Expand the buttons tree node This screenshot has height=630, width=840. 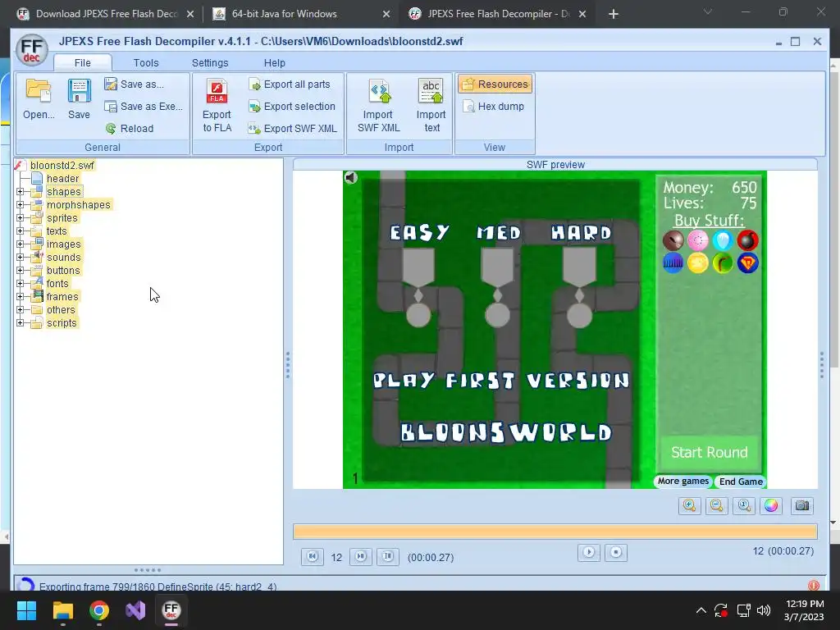21,271
